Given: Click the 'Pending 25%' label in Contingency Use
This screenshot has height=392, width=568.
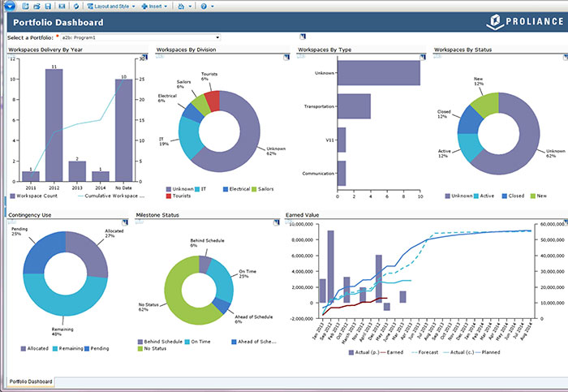Looking at the screenshot, I should [19, 231].
